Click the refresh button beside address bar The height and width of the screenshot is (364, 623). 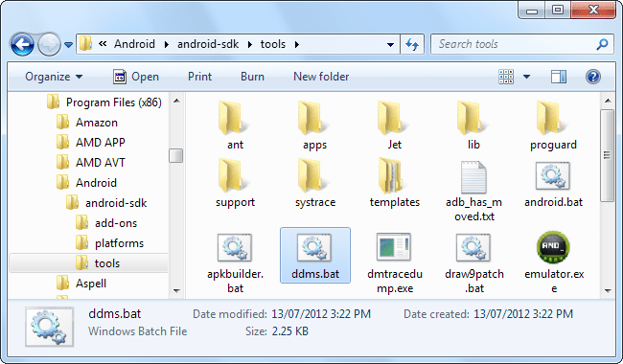pos(412,44)
